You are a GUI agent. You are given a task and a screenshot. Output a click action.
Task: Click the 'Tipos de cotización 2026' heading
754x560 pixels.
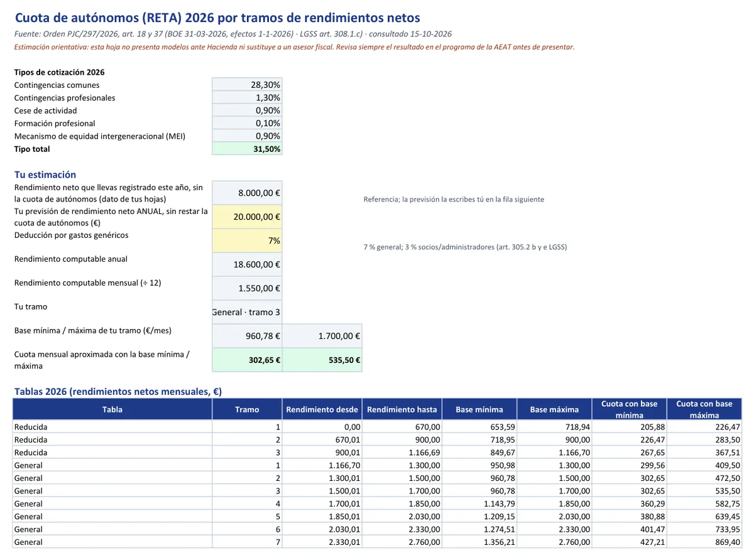point(59,72)
